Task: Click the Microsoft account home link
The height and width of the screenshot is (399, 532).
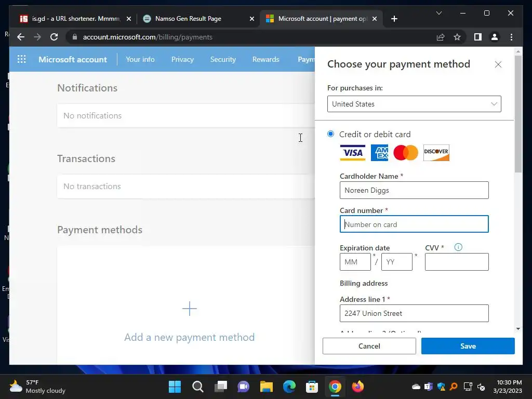Action: pos(73,59)
